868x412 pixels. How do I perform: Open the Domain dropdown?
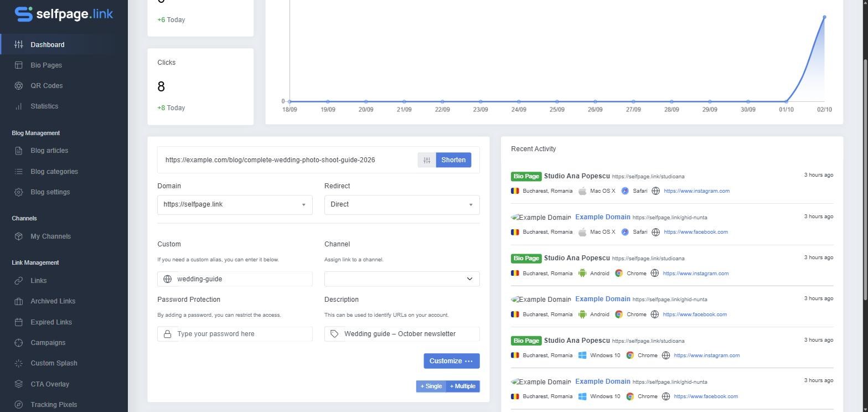click(235, 205)
